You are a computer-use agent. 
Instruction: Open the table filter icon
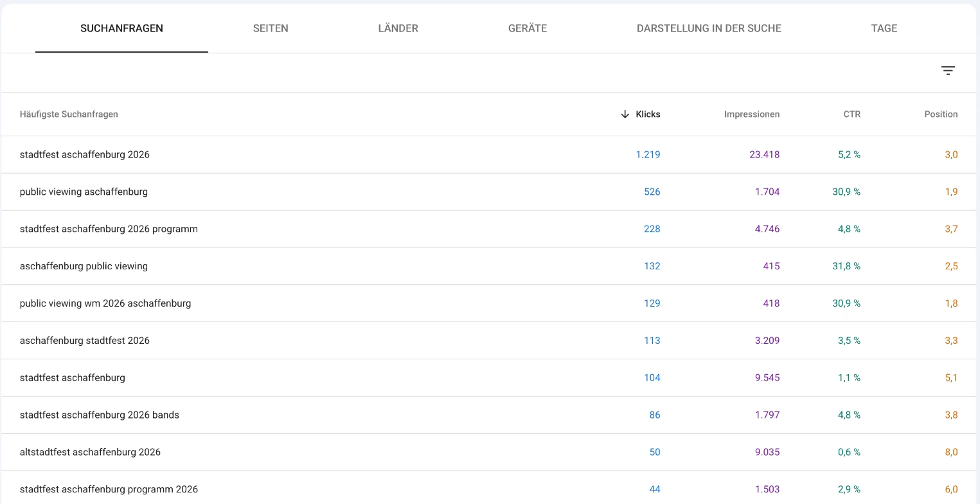[x=948, y=71]
